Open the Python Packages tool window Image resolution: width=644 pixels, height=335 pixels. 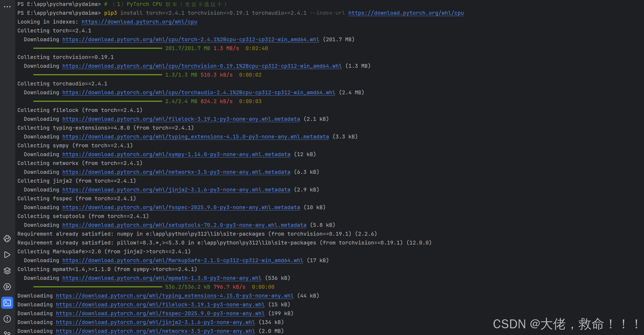7,271
